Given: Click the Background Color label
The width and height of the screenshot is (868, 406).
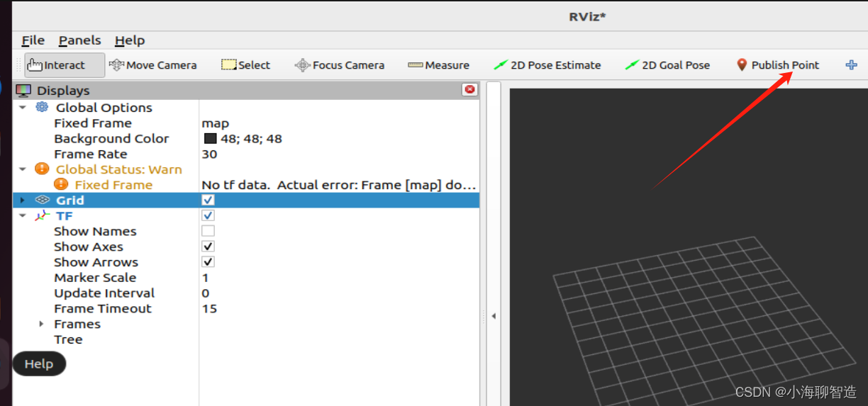Looking at the screenshot, I should (111, 139).
